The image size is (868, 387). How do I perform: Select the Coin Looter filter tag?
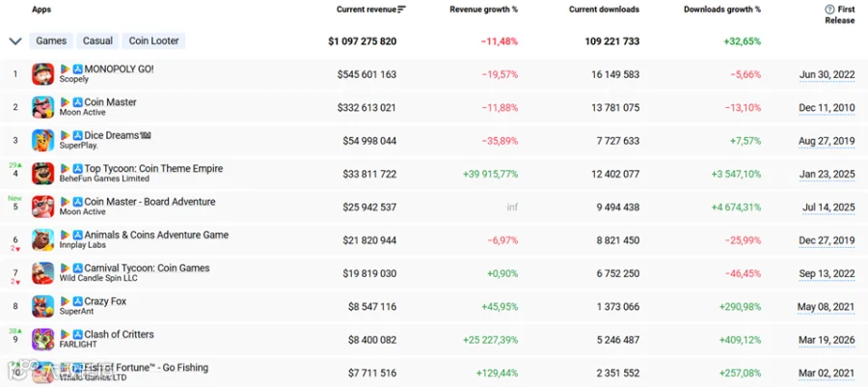154,41
